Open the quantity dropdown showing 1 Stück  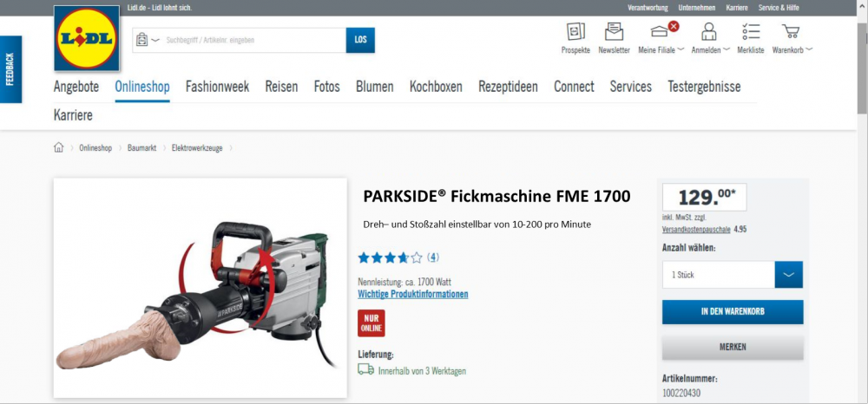pos(732,275)
